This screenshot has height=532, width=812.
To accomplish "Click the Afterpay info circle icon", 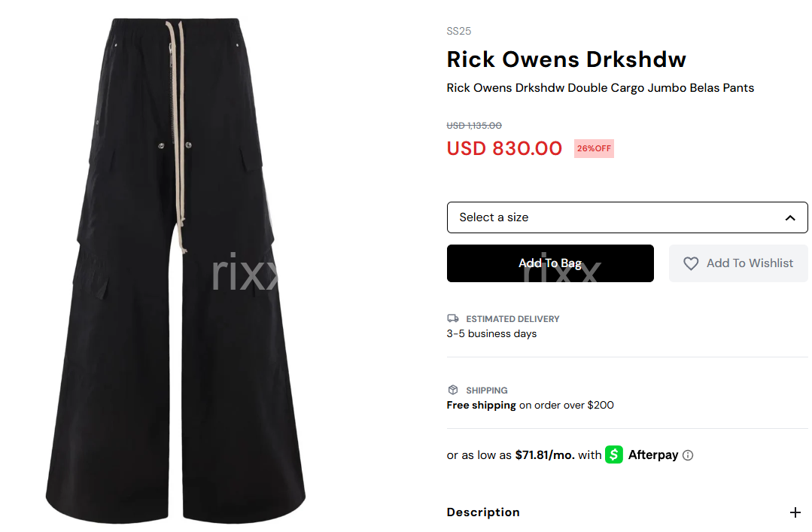I will [x=688, y=455].
